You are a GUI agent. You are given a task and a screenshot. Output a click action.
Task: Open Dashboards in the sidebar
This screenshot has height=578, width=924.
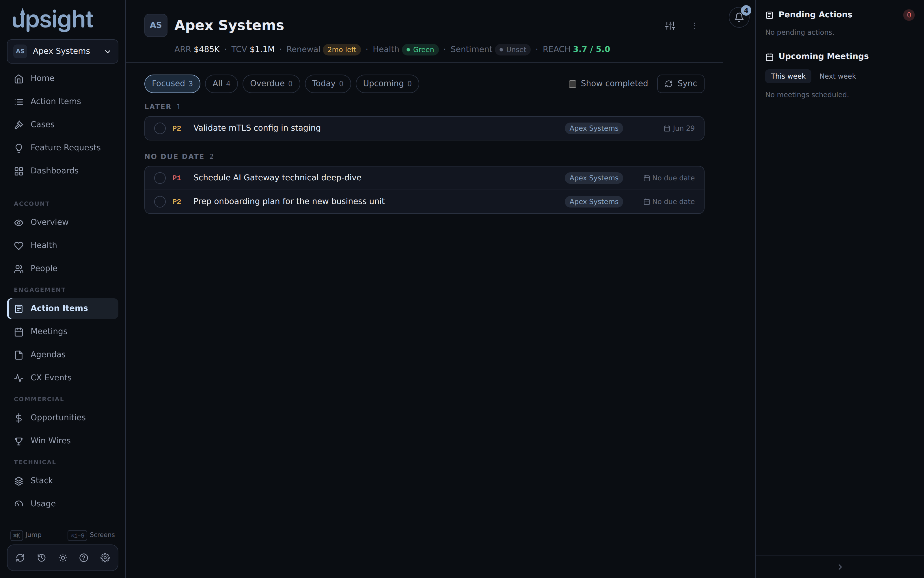(x=63, y=171)
